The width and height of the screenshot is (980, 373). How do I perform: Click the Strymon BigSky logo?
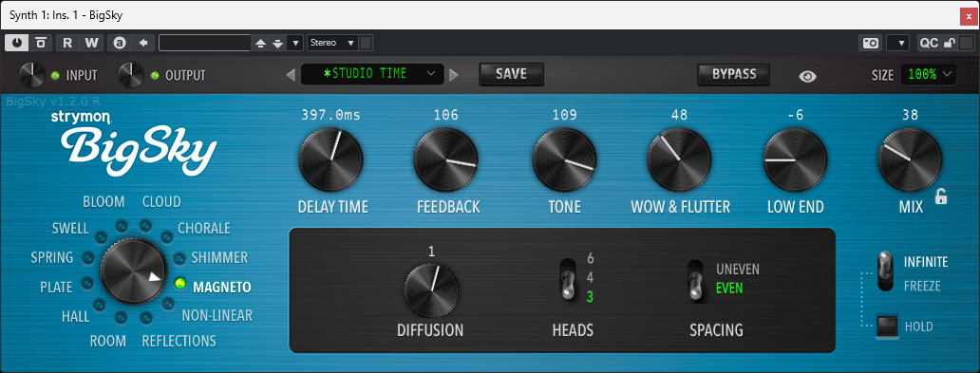[x=133, y=142]
